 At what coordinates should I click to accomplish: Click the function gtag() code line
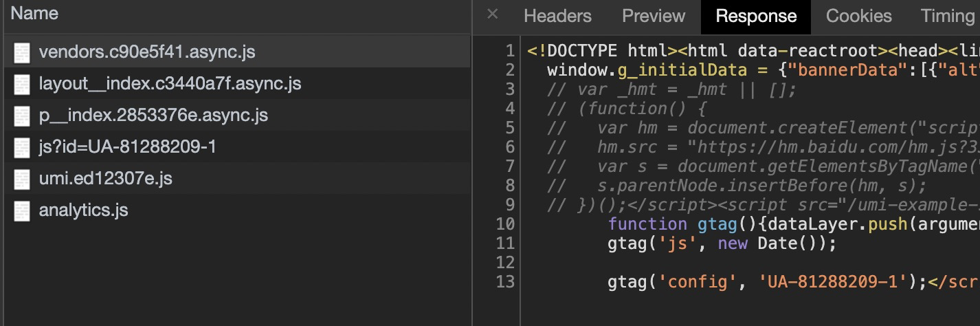[x=794, y=224]
